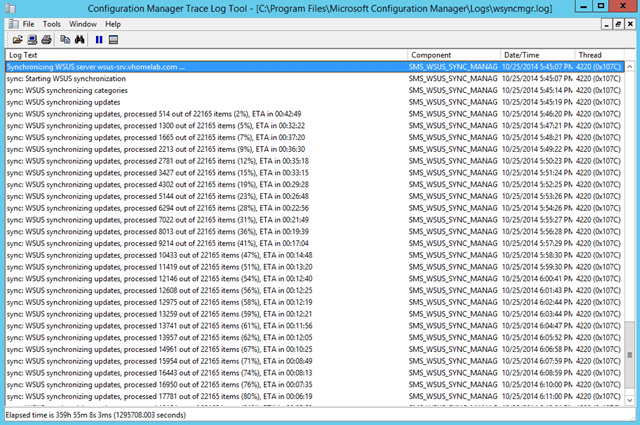Viewport: 640px width, 425px height.
Task: Pause log monitoring with the pause icon
Action: tap(99, 39)
